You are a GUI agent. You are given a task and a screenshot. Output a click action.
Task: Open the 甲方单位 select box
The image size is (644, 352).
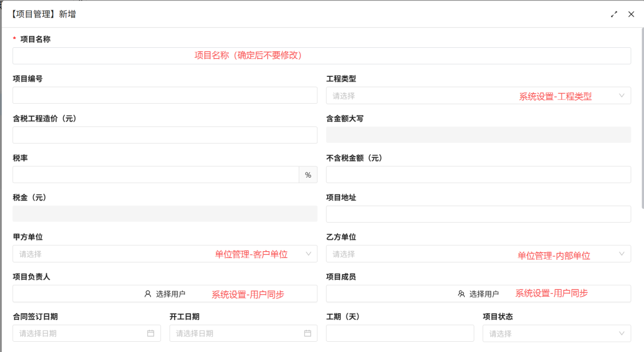(x=165, y=253)
